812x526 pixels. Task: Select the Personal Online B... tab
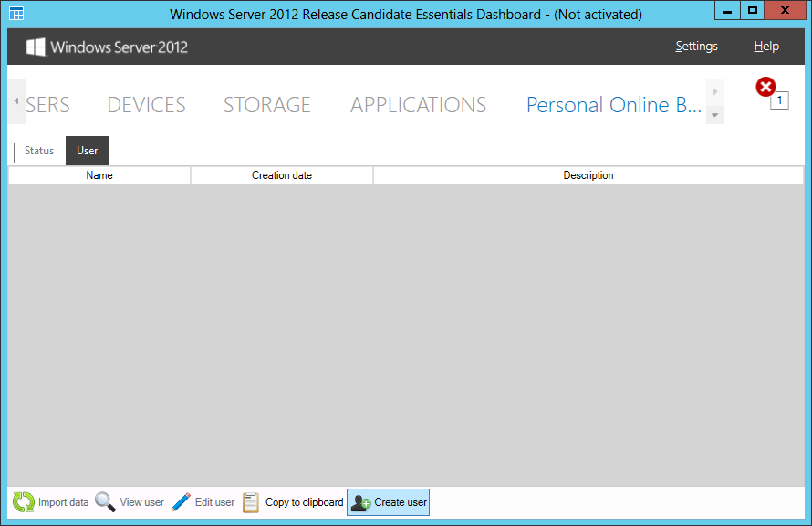click(614, 105)
